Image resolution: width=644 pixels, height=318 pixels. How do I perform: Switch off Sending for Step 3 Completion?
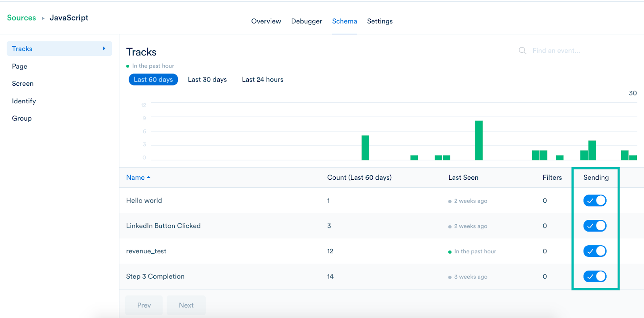(x=594, y=277)
